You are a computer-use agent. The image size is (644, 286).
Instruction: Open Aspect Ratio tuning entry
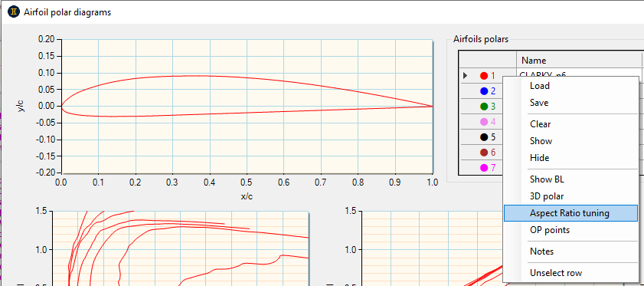click(x=571, y=213)
